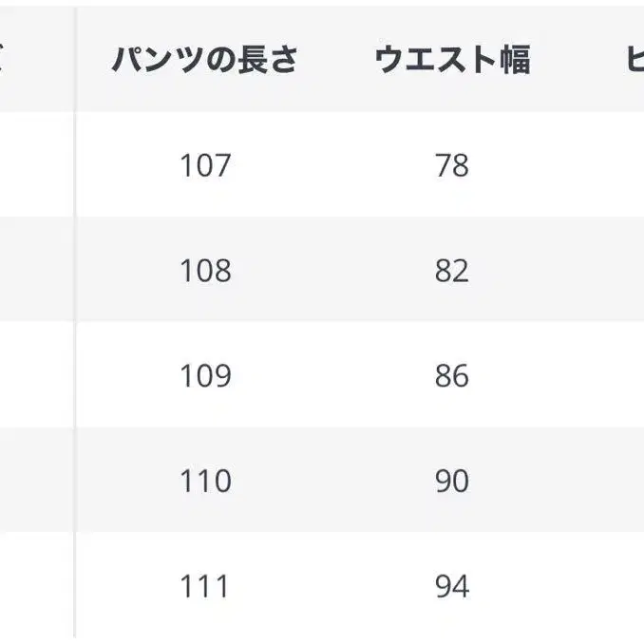Select the waist width cell 90
The width and height of the screenshot is (644, 644).
(x=452, y=482)
